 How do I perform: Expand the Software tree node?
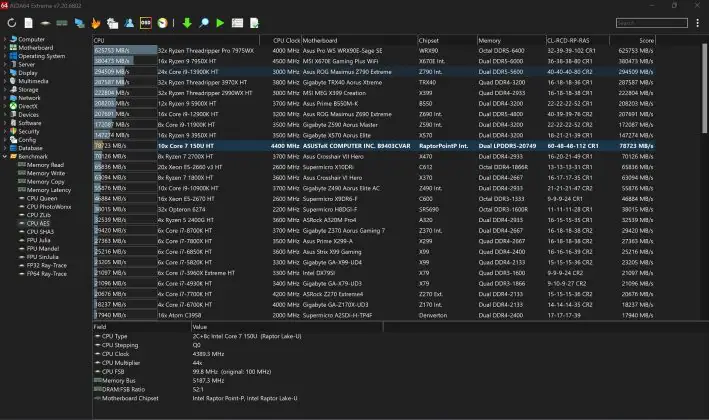coord(5,123)
